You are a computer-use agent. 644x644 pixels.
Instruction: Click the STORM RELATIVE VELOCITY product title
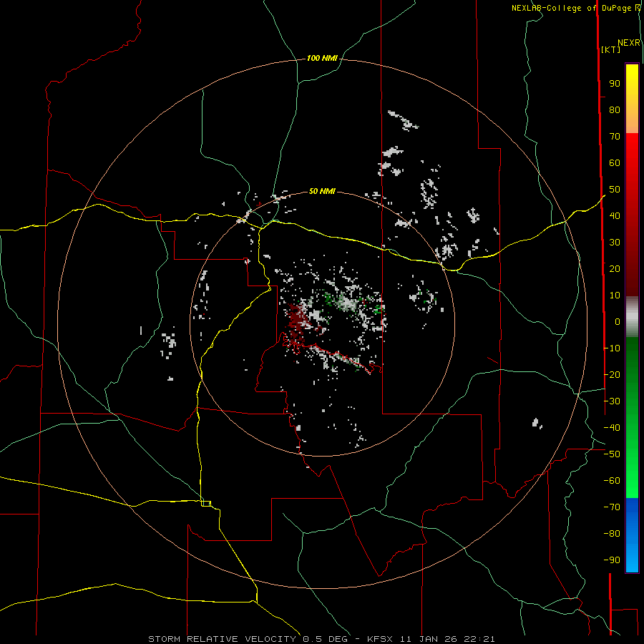223,639
